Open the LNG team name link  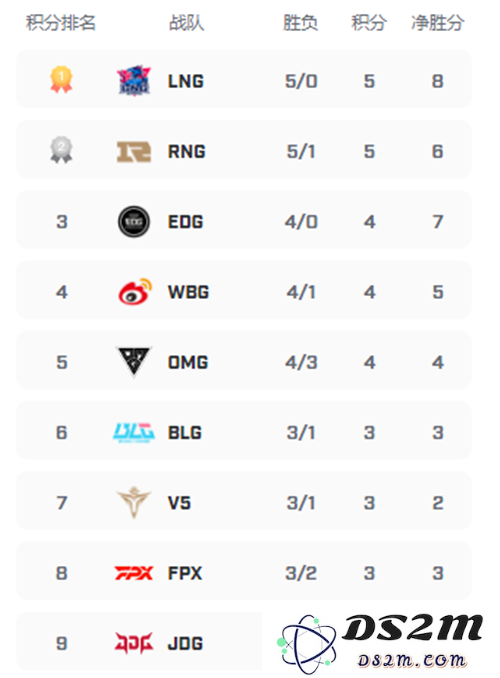(186, 81)
